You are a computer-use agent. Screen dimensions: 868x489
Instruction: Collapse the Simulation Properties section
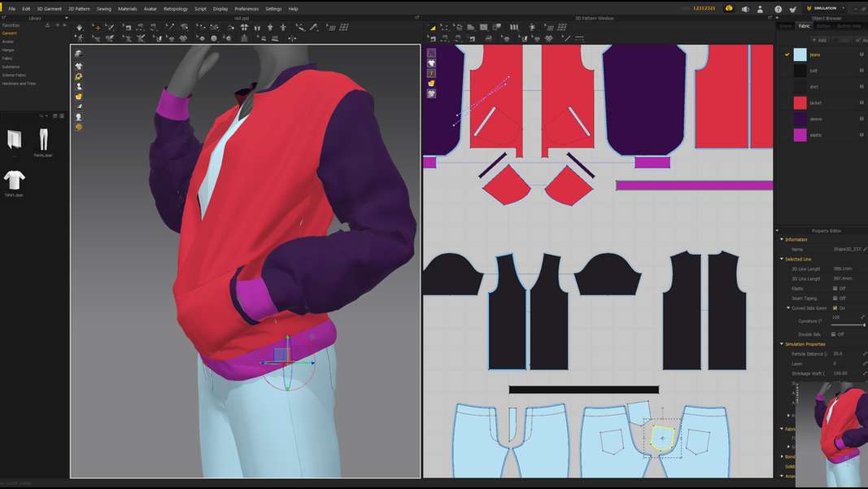point(782,344)
